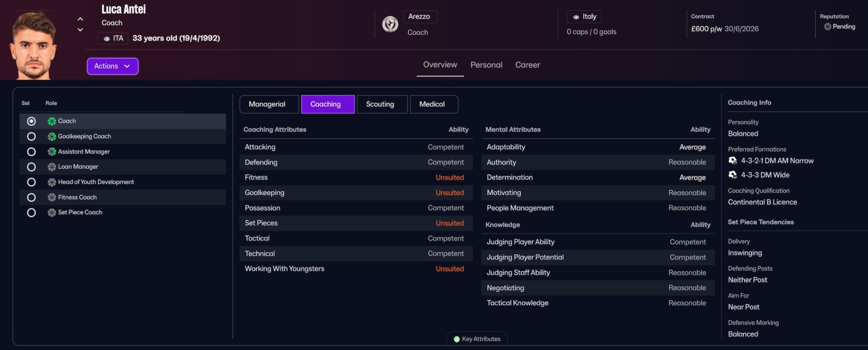Go to previous staff with up chevron
Screen dimensions: 868x350
[x=80, y=19]
